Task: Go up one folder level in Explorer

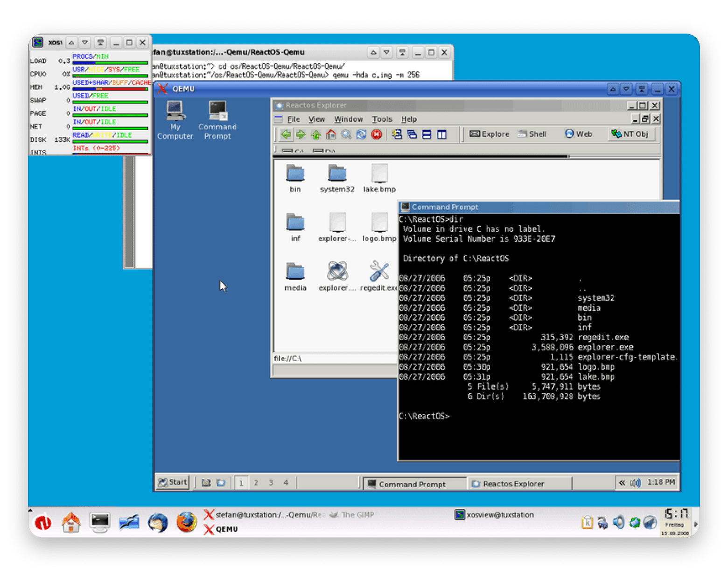Action: tap(316, 134)
